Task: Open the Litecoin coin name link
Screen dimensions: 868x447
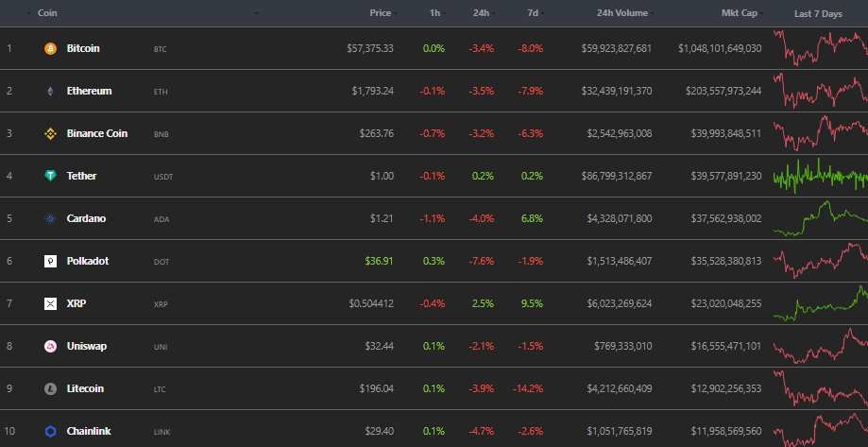Action: pyautogui.click(x=87, y=388)
